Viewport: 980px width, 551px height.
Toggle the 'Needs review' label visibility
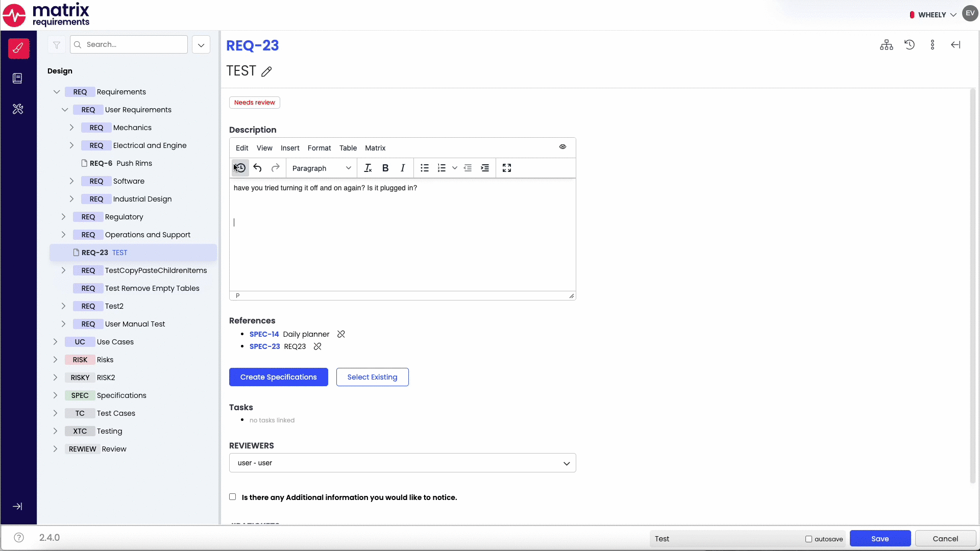point(255,102)
